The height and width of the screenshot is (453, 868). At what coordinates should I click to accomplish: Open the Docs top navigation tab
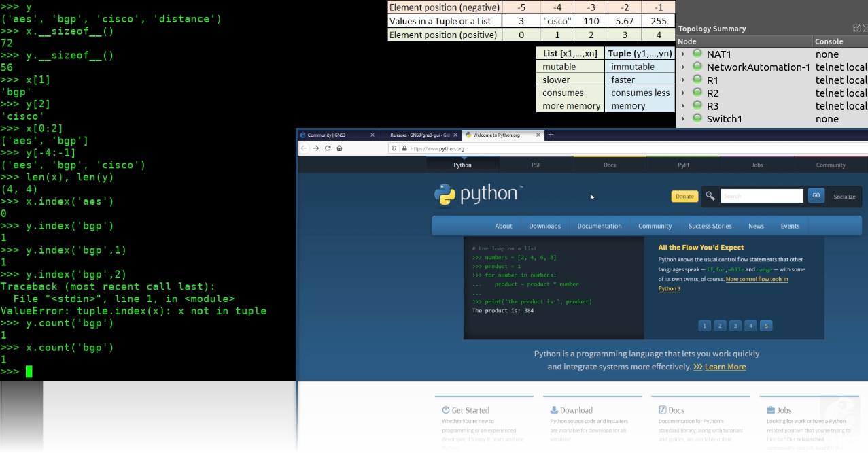click(x=610, y=165)
